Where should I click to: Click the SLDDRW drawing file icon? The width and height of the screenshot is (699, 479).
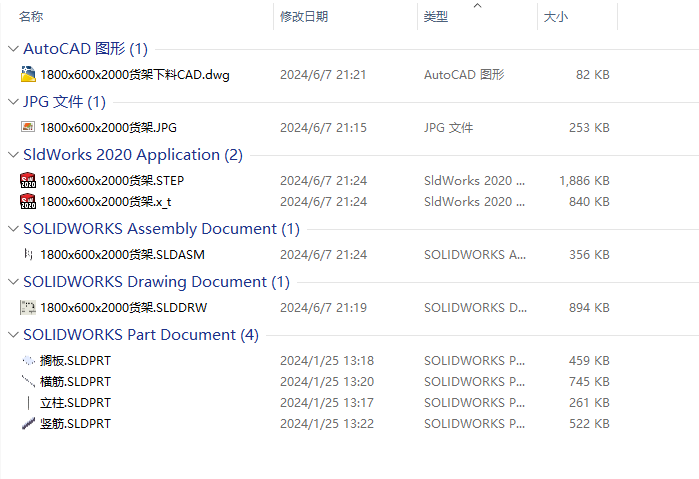pos(28,307)
